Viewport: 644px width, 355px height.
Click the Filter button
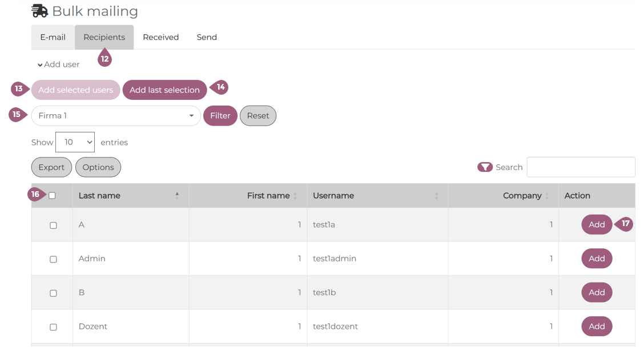(220, 116)
